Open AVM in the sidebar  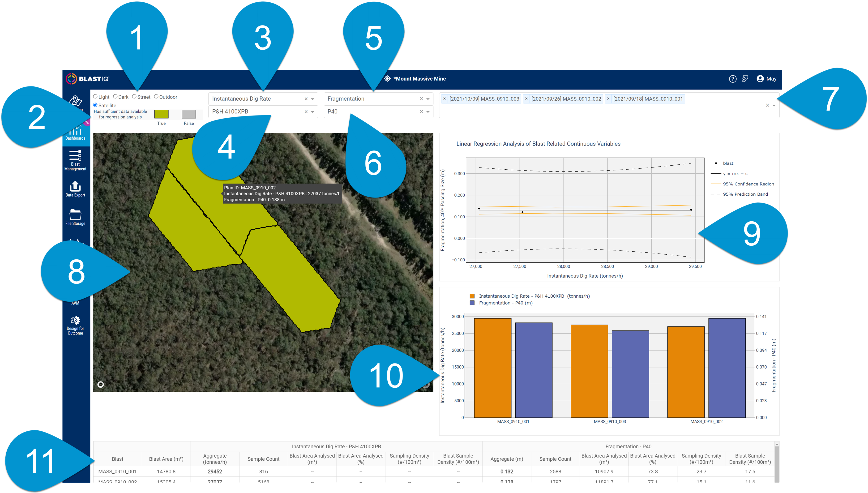pyautogui.click(x=76, y=303)
